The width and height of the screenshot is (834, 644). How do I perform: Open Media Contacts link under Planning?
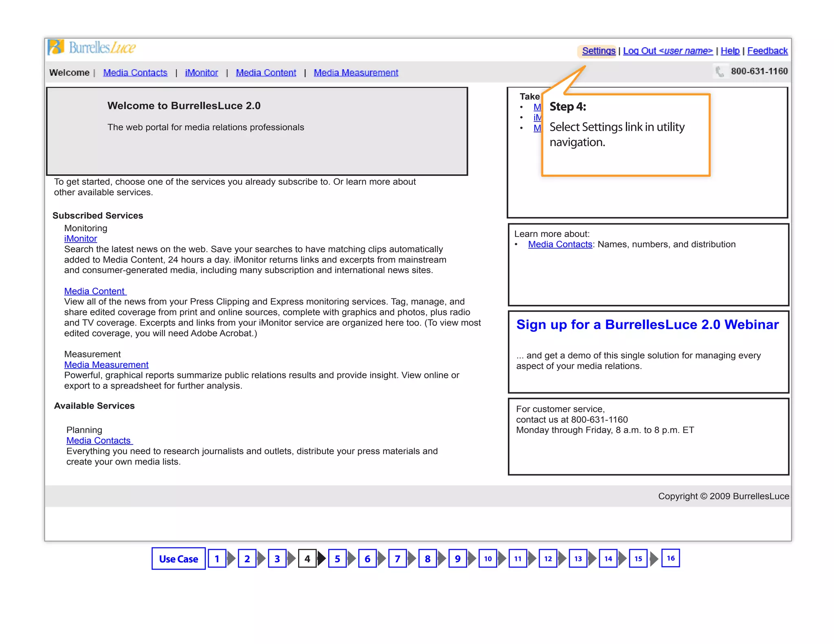click(x=99, y=441)
